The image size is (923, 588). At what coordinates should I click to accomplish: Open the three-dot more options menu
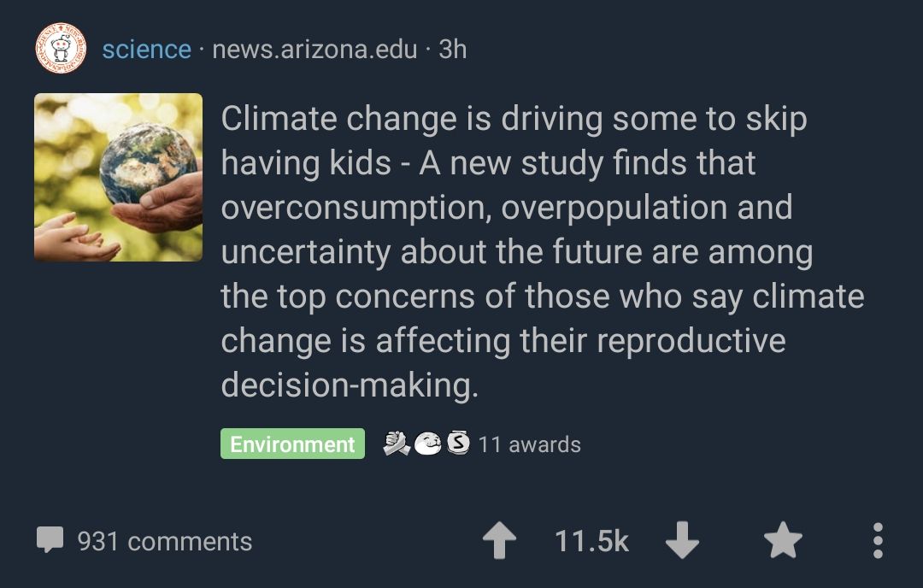pyautogui.click(x=878, y=541)
